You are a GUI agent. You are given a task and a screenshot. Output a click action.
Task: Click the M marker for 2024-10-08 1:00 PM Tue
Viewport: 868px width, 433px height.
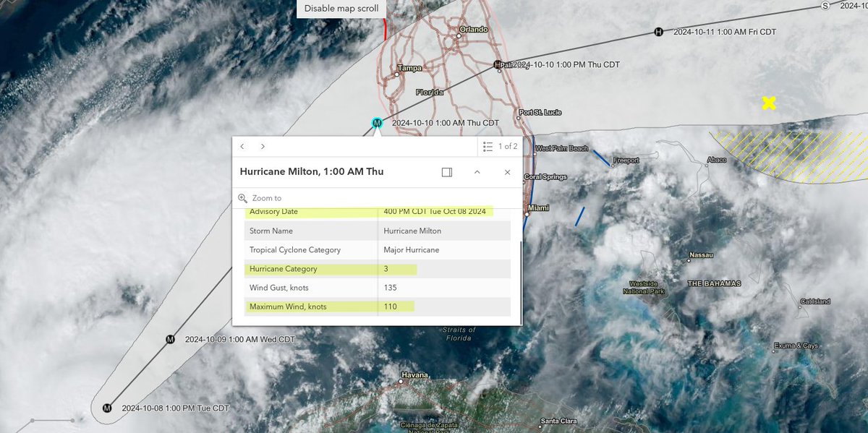107,408
